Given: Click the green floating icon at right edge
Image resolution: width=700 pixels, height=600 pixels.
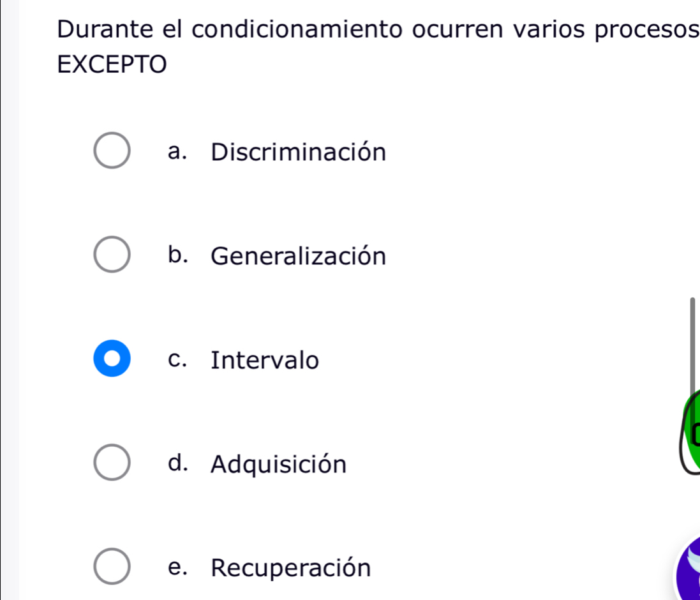Looking at the screenshot, I should tap(690, 435).
